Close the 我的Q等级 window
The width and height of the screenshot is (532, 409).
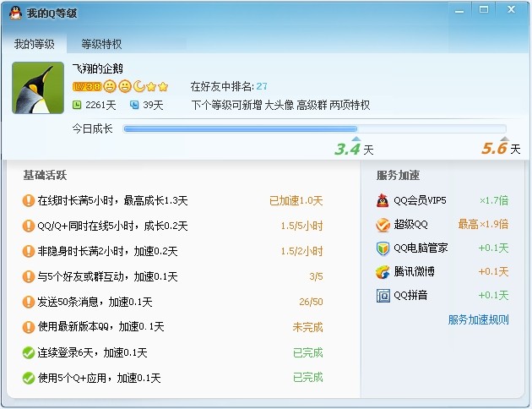[511, 9]
